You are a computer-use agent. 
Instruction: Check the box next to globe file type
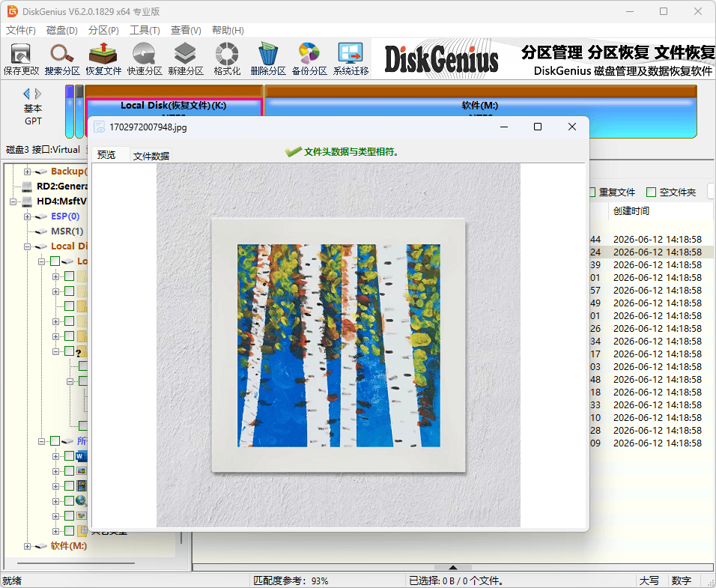(69, 501)
